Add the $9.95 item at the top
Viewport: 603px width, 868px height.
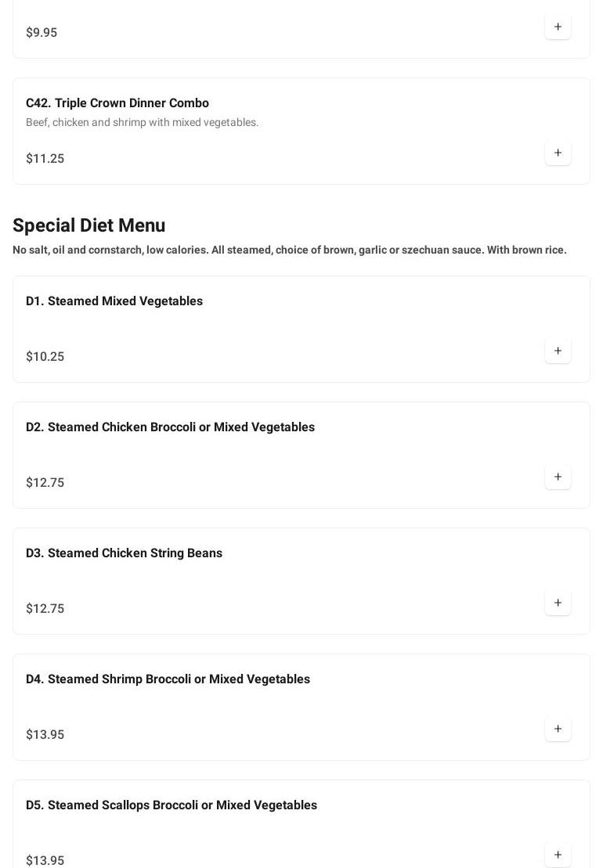click(x=558, y=27)
